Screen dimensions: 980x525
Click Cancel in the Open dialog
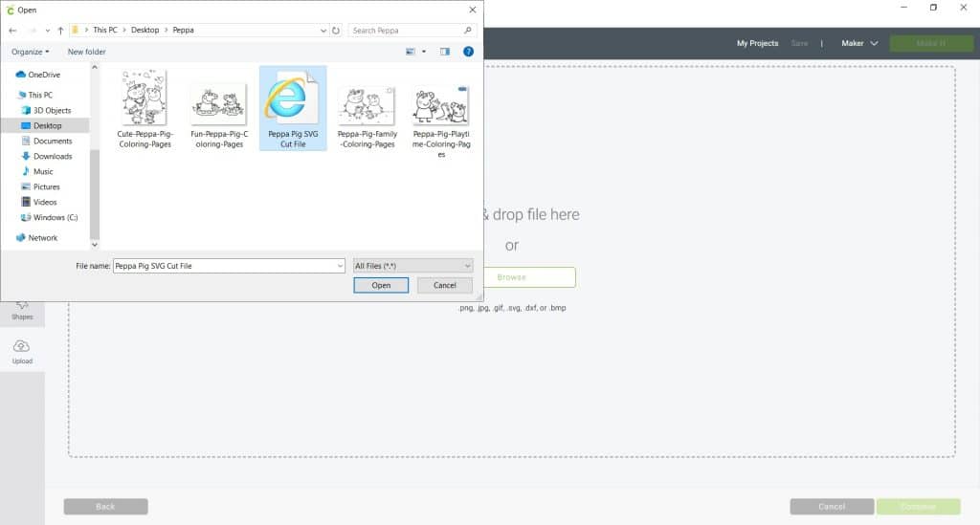[x=445, y=285]
